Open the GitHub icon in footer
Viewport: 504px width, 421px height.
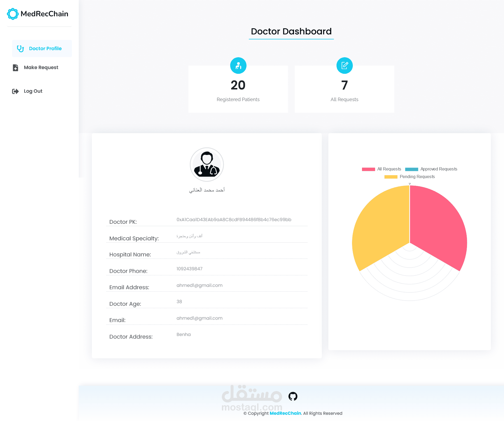pyautogui.click(x=293, y=396)
